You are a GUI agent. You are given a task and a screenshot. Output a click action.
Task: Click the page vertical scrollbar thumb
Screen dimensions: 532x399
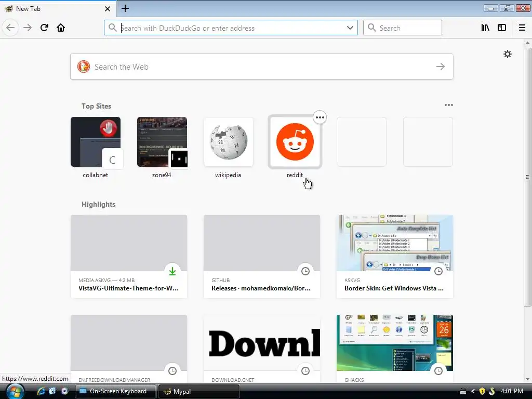527,177
